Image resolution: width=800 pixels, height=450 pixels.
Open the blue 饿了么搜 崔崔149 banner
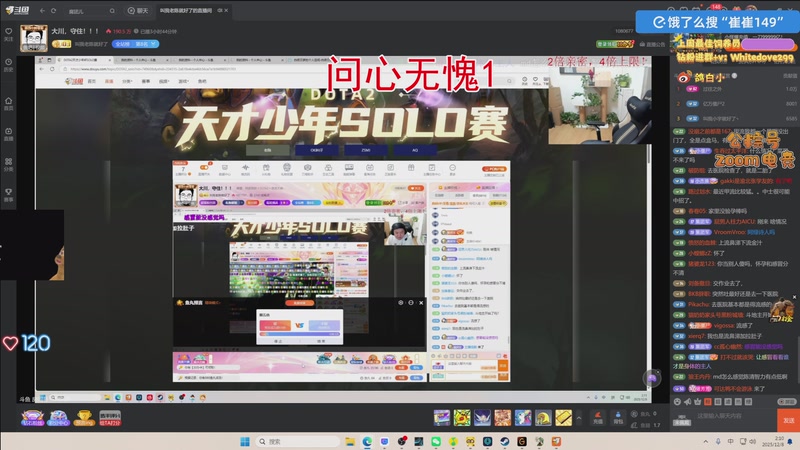coord(717,22)
